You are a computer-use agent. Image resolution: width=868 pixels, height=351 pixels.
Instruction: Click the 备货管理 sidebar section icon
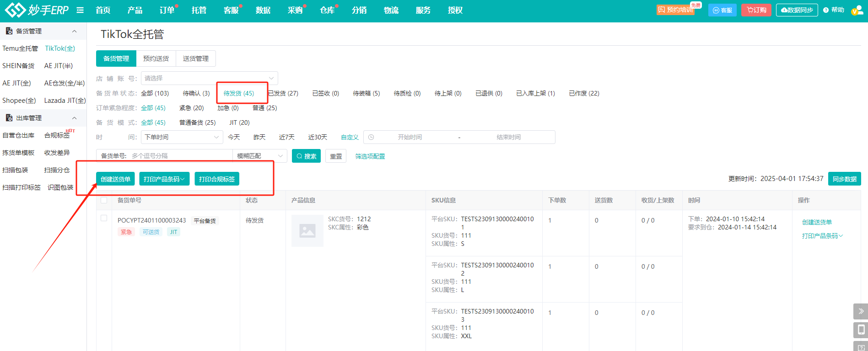tap(9, 31)
